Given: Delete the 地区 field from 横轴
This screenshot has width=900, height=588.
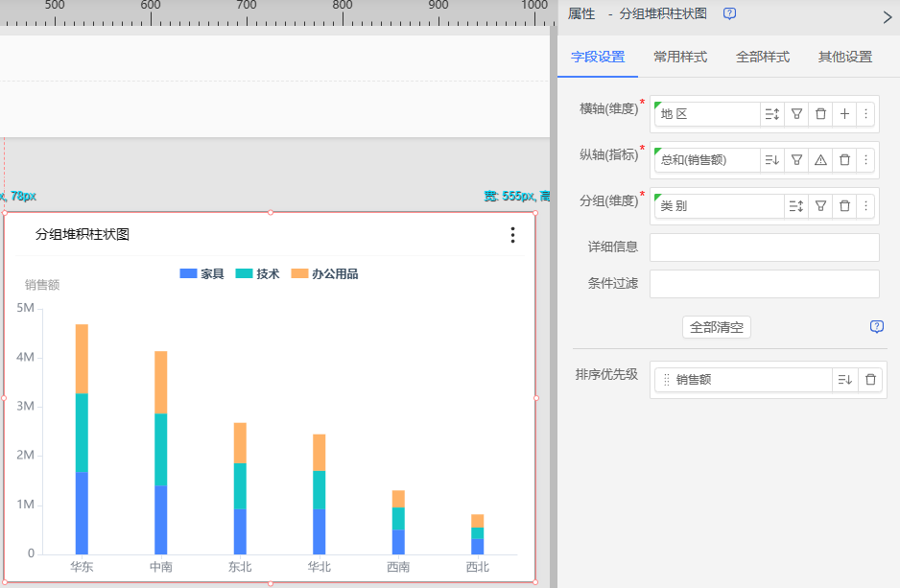Looking at the screenshot, I should click(820, 114).
